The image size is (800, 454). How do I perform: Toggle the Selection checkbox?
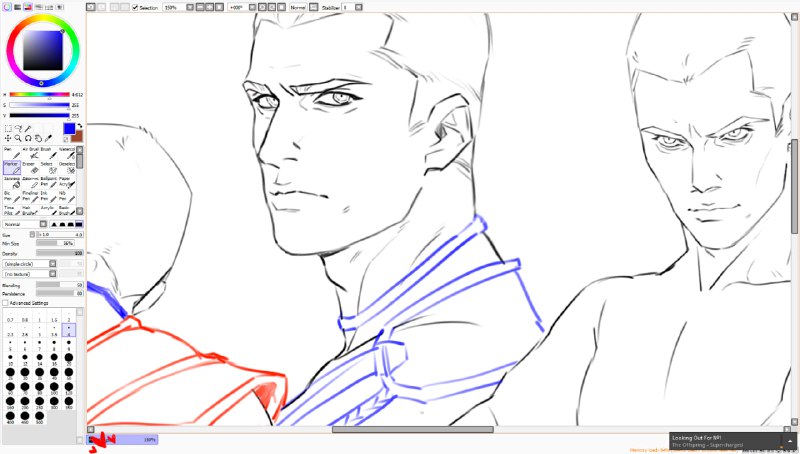tap(135, 8)
